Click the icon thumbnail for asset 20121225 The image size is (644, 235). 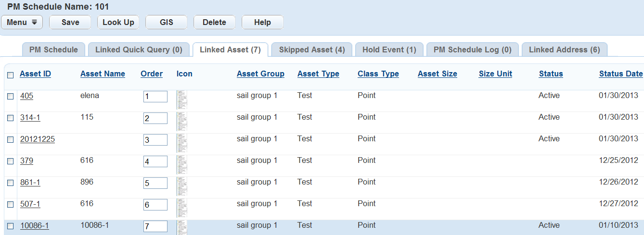tap(182, 143)
